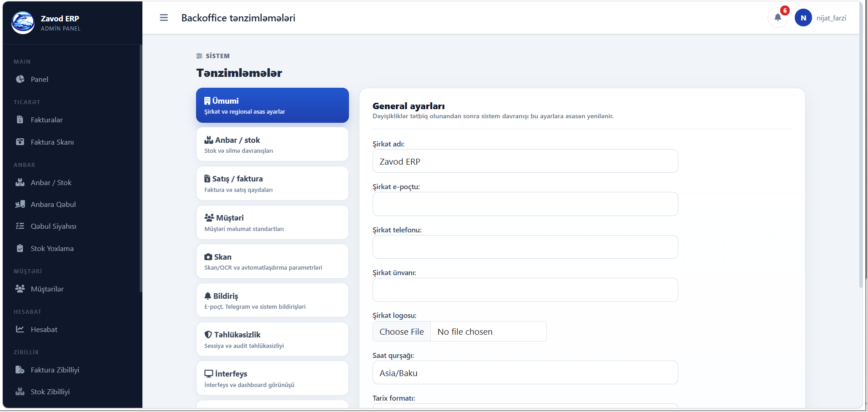The width and height of the screenshot is (868, 412).
Task: Select the Təhlükəsizlik settings section
Action: (272, 339)
